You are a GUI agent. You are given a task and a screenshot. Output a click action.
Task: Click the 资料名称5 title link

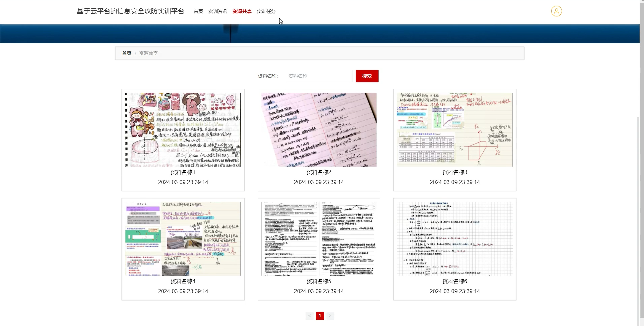319,281
